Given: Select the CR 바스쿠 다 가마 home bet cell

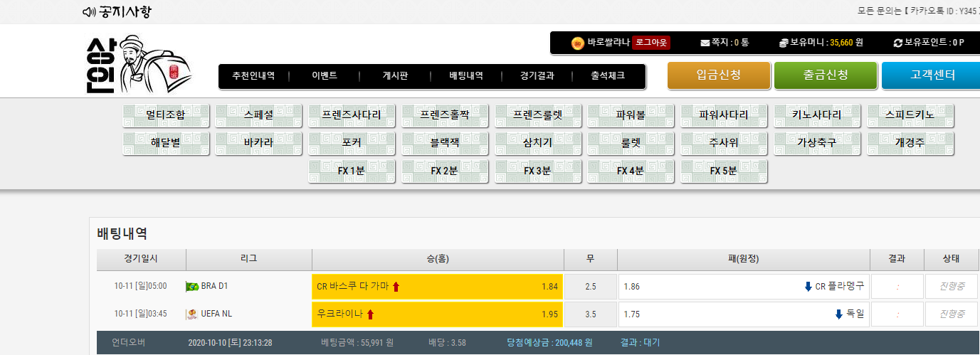Looking at the screenshot, I should tap(437, 287).
